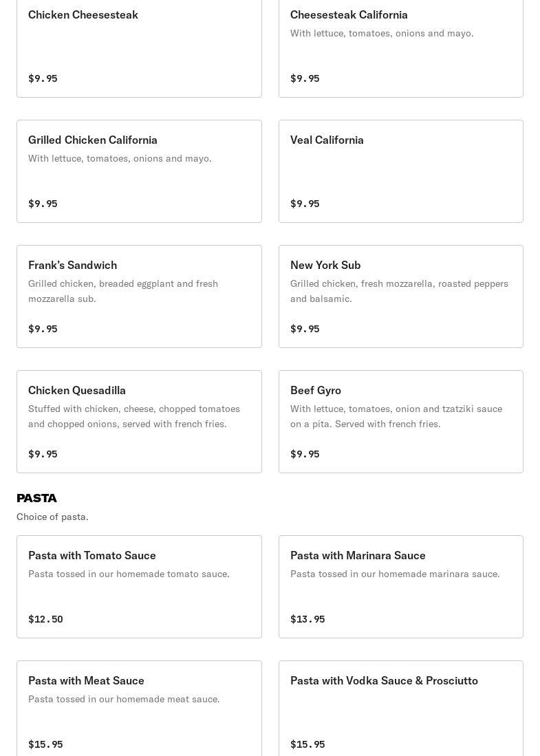Click Beef Gyro description text
The image size is (540, 756).
(396, 416)
